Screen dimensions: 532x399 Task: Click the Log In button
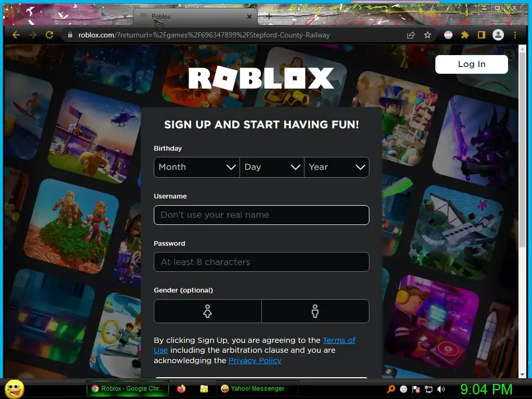coord(472,64)
